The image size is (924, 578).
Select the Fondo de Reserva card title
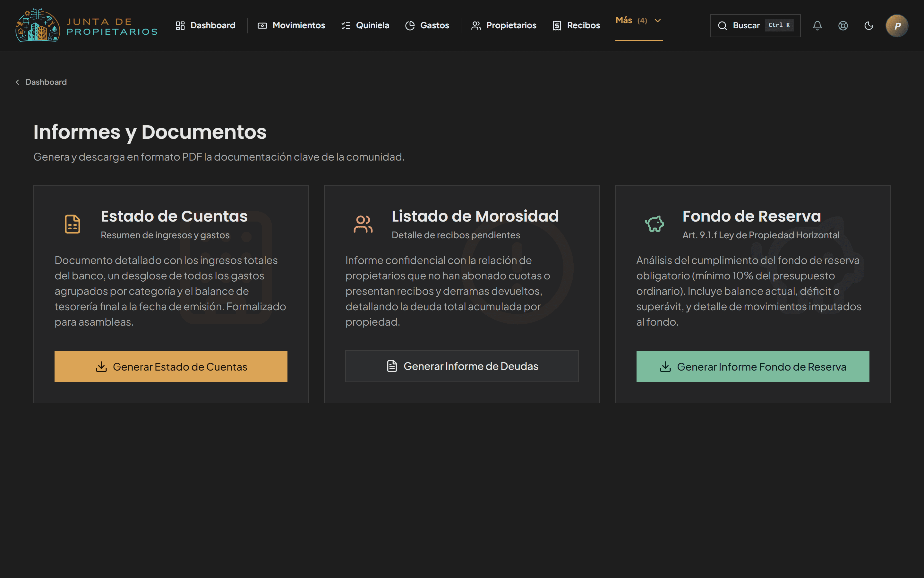[x=751, y=216]
